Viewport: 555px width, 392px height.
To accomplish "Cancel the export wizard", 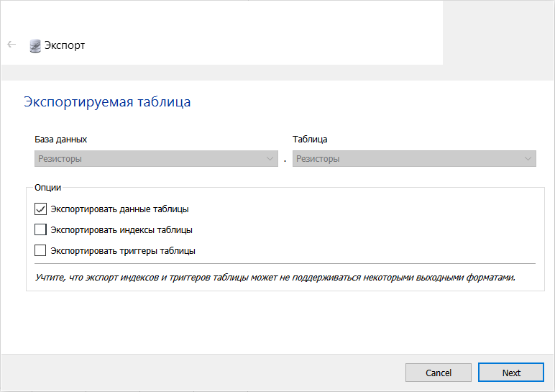I will pyautogui.click(x=438, y=373).
